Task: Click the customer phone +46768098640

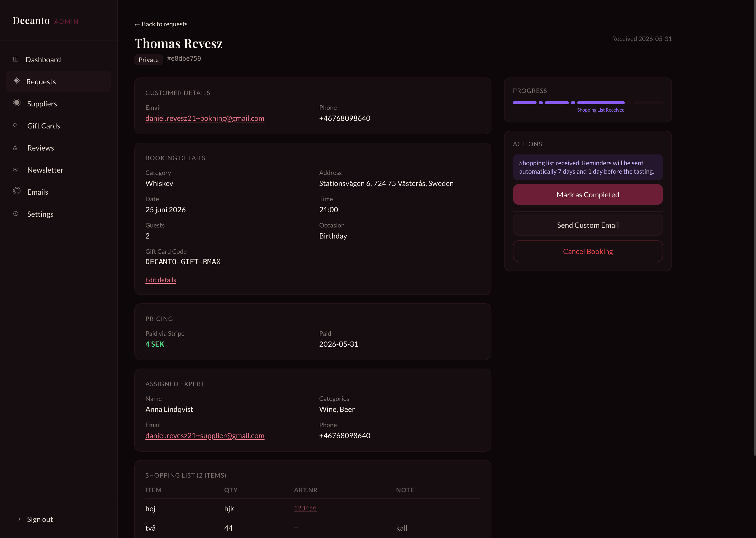Action: click(x=345, y=118)
